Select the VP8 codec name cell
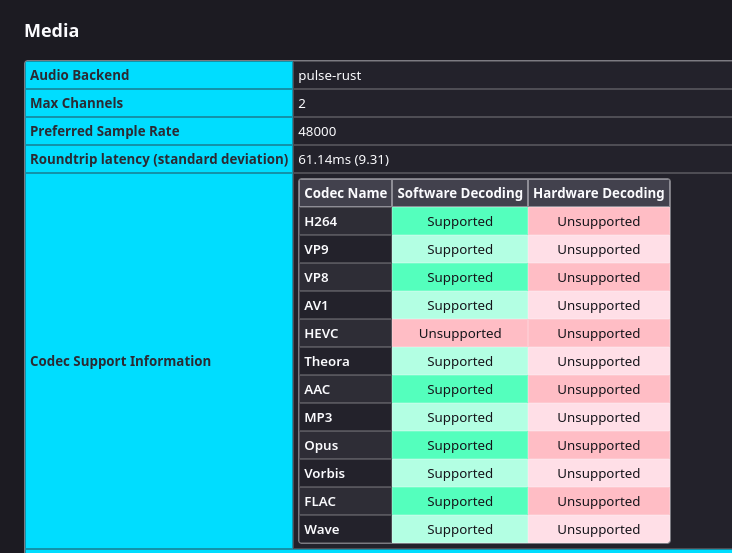Viewport: 732px width, 553px height. point(345,277)
